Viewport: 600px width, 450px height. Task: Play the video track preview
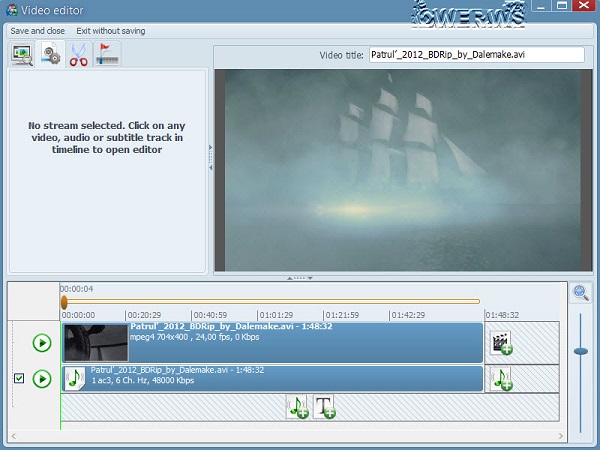[x=41, y=343]
